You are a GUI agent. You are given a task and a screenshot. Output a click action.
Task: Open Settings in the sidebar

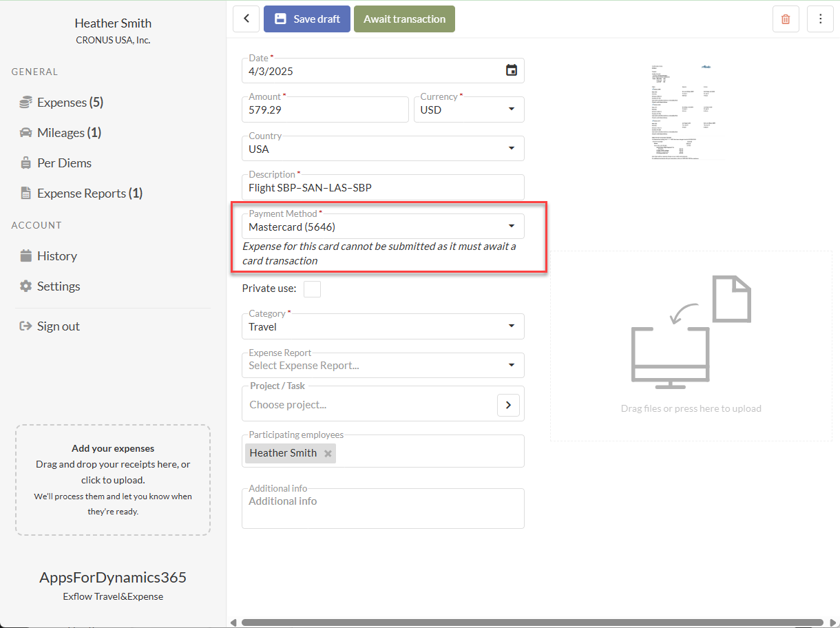point(59,286)
